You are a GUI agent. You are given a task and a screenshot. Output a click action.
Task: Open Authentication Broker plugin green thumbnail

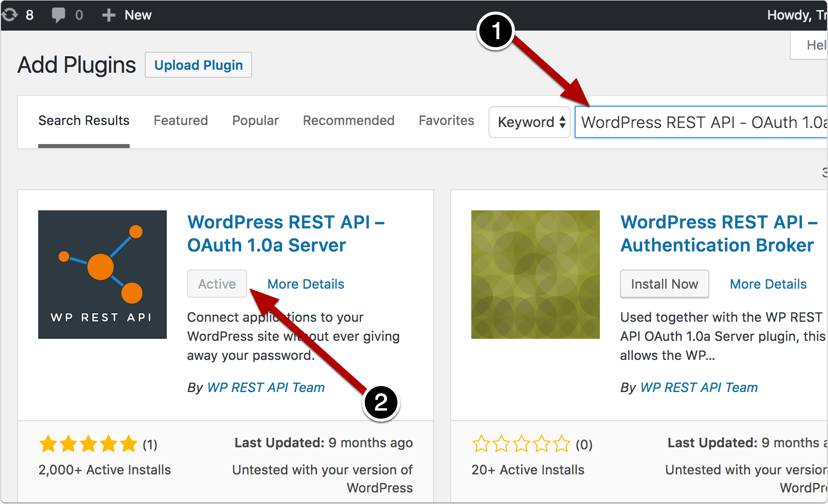536,275
